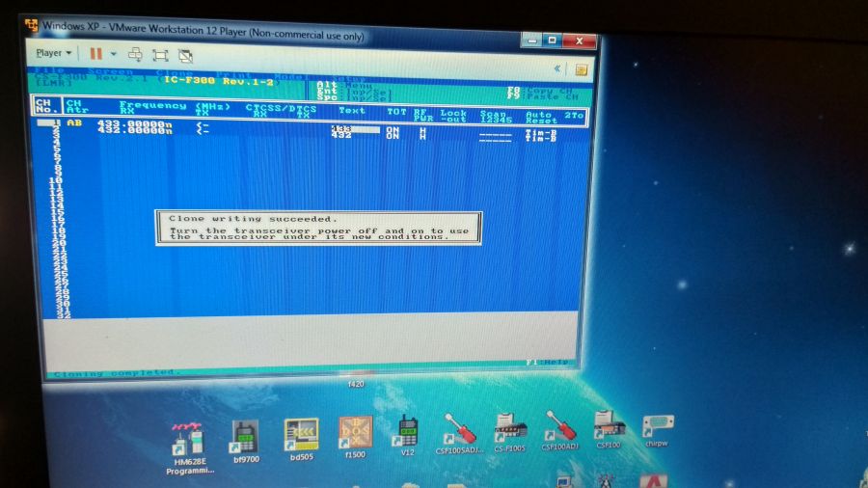Open the dropdown arrow beside pause button
The width and height of the screenshot is (868, 488).
click(113, 54)
